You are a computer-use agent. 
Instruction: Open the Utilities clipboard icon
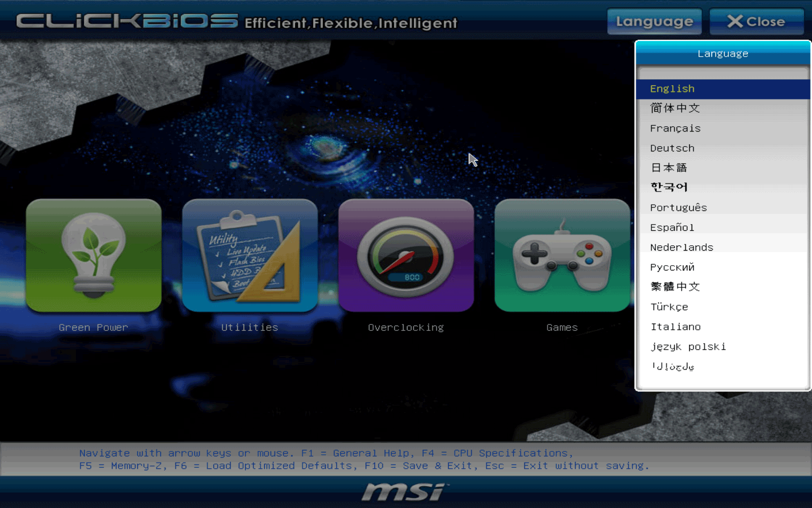250,255
